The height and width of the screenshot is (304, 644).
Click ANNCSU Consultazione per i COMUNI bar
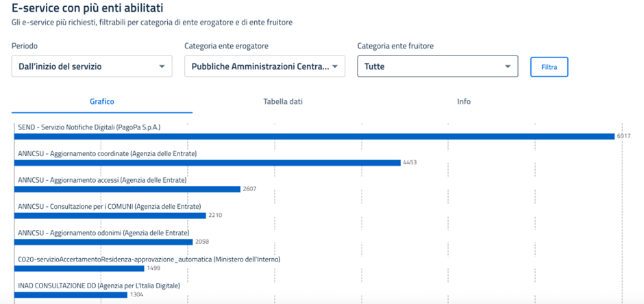click(110, 215)
